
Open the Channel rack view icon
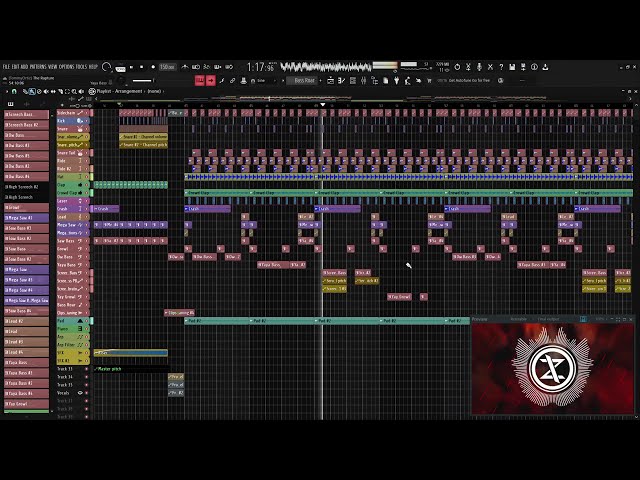353,81
